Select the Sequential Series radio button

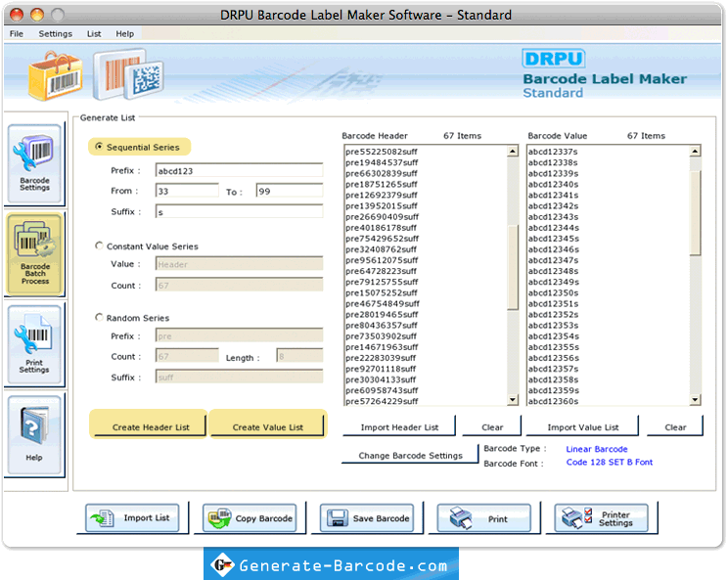99,147
